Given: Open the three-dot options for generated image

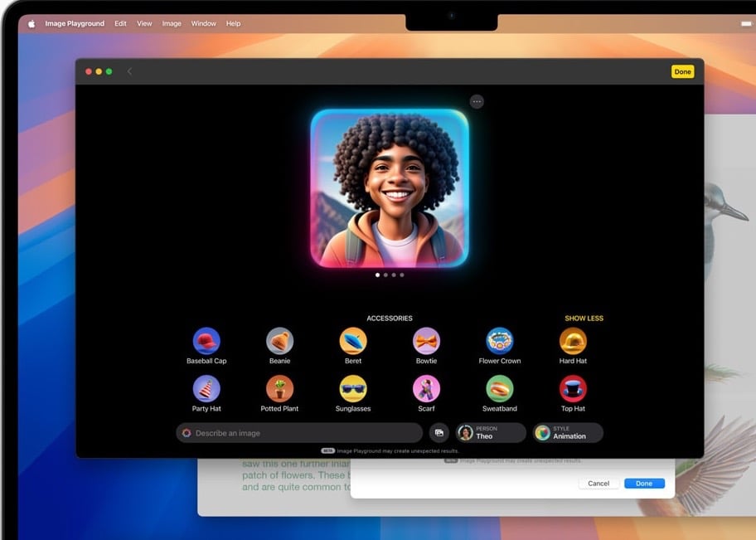Looking at the screenshot, I should [477, 102].
